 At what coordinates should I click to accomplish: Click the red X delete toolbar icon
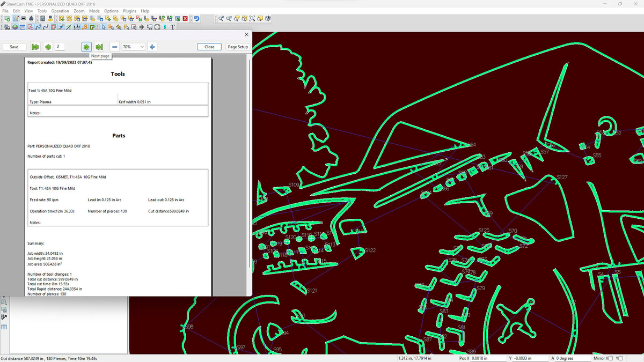click(185, 18)
